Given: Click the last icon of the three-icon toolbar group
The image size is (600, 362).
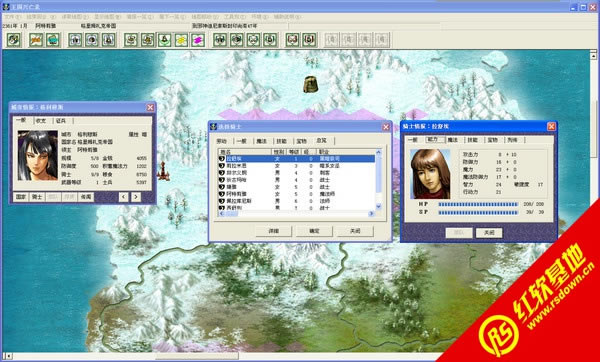Looking at the screenshot, I should (x=109, y=40).
